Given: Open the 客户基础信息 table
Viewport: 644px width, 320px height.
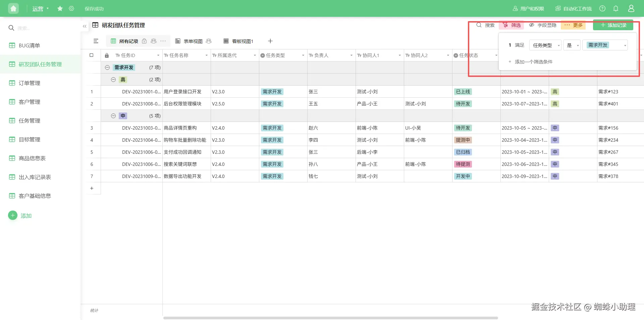Looking at the screenshot, I should 40,196.
